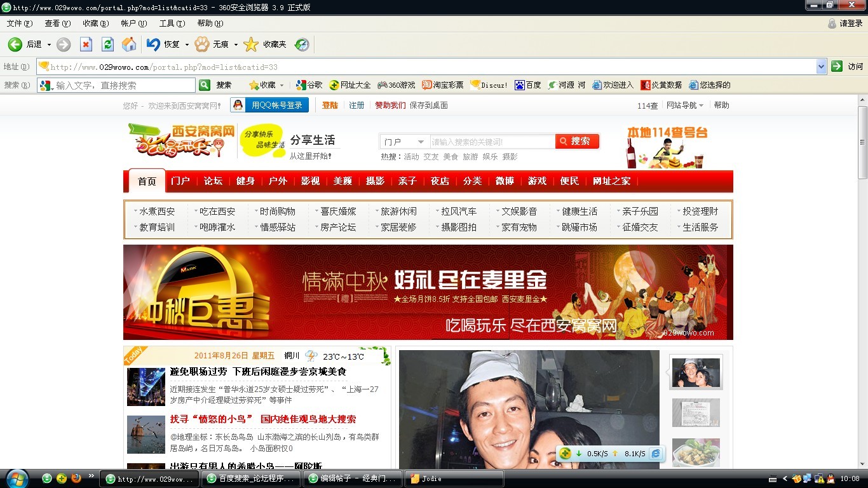This screenshot has height=488, width=868.
Task: Click the green 访问 go arrow
Action: 837,66
